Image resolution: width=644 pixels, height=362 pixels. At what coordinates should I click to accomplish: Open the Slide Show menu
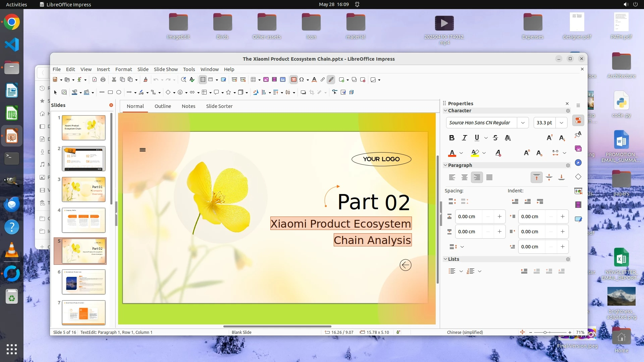(166, 69)
